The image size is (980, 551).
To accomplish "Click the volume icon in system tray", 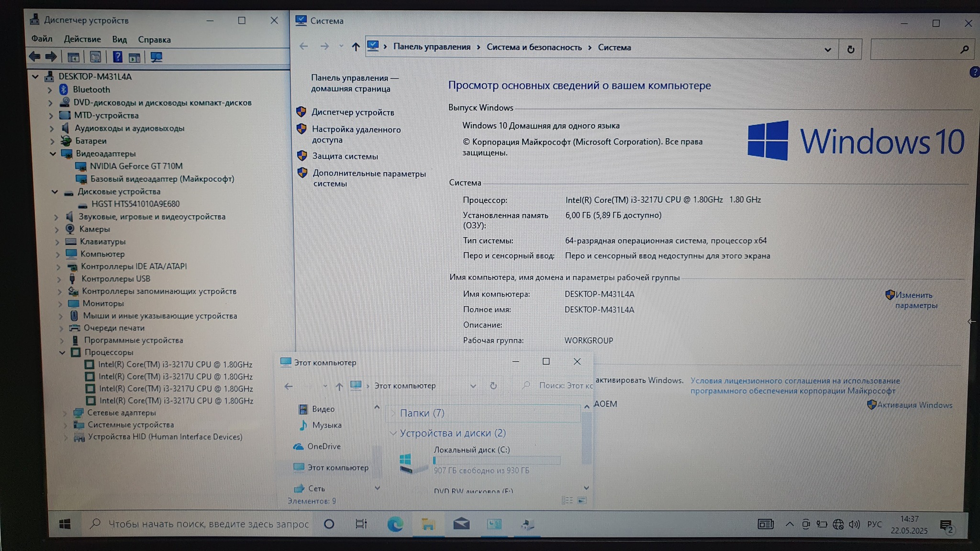I will point(854,524).
